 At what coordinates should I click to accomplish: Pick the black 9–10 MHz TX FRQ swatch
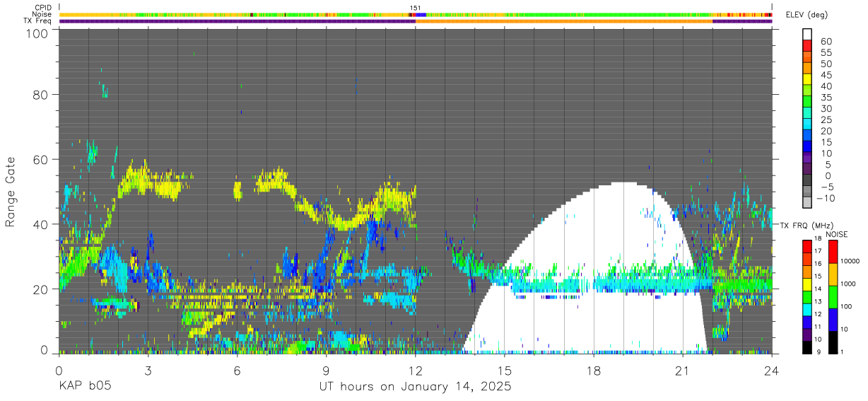[807, 347]
